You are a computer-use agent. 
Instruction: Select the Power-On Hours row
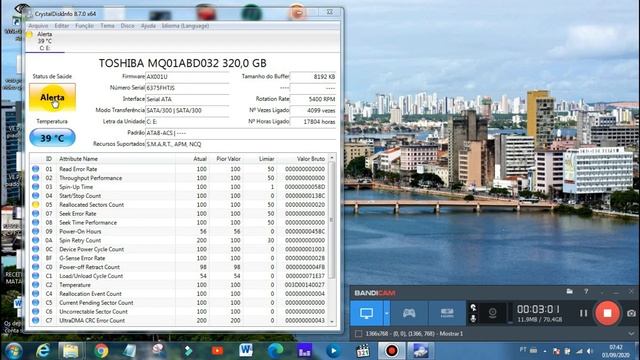click(x=179, y=231)
